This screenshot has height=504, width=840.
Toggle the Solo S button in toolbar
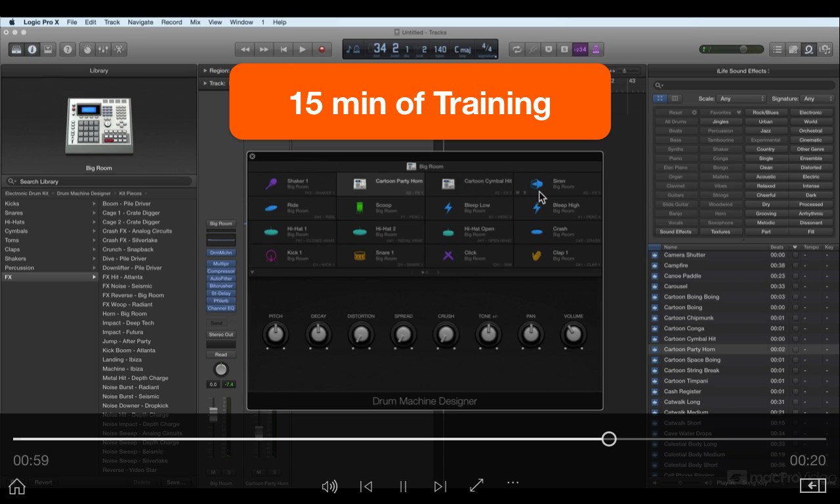pyautogui.click(x=564, y=49)
